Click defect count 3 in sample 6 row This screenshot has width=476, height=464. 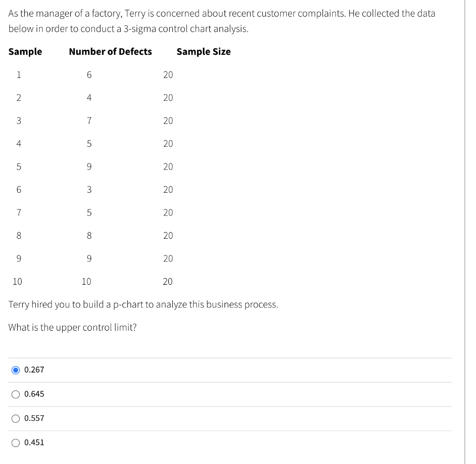(x=89, y=190)
